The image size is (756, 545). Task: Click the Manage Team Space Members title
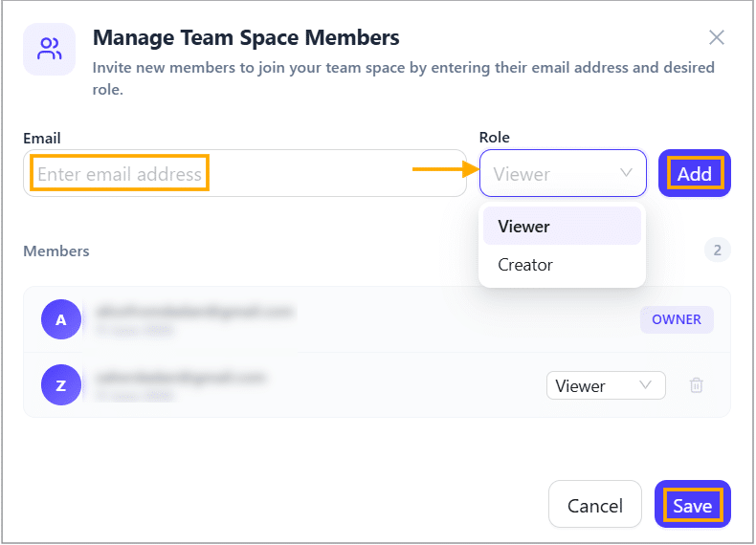coord(246,37)
